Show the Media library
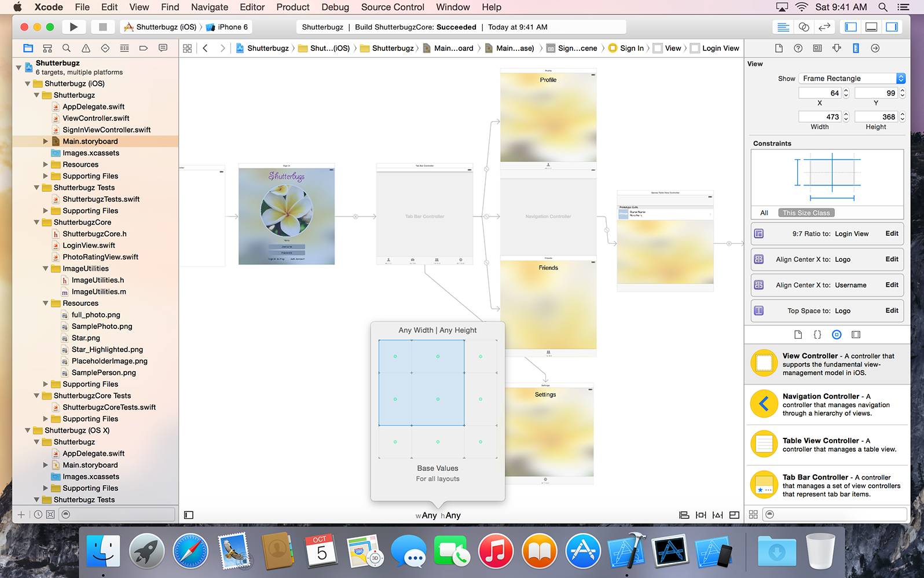The width and height of the screenshot is (924, 578). 856,335
